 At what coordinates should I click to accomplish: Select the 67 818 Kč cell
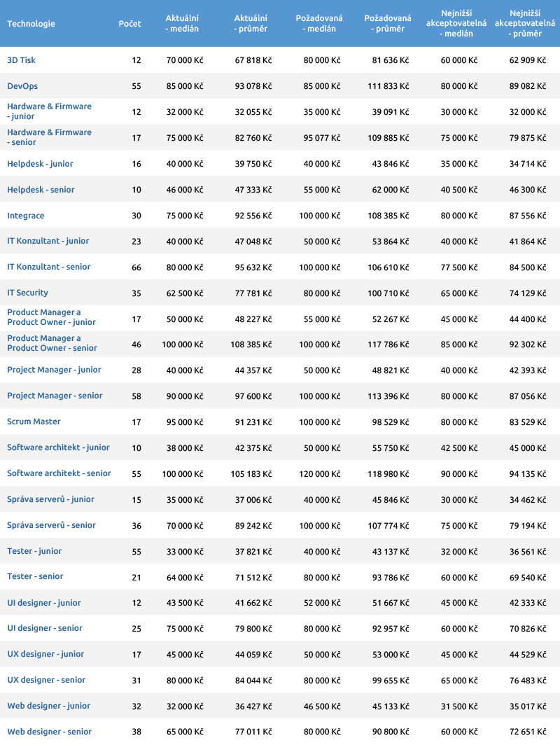[x=253, y=60]
